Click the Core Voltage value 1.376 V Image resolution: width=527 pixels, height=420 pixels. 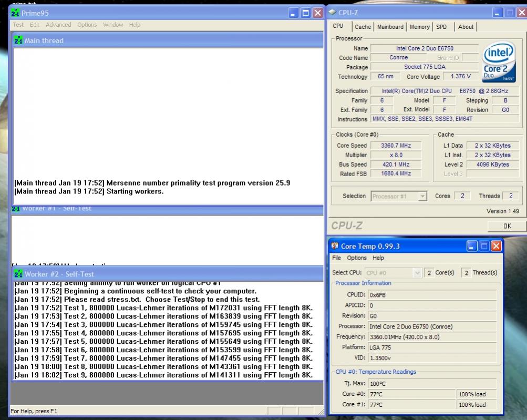(460, 76)
